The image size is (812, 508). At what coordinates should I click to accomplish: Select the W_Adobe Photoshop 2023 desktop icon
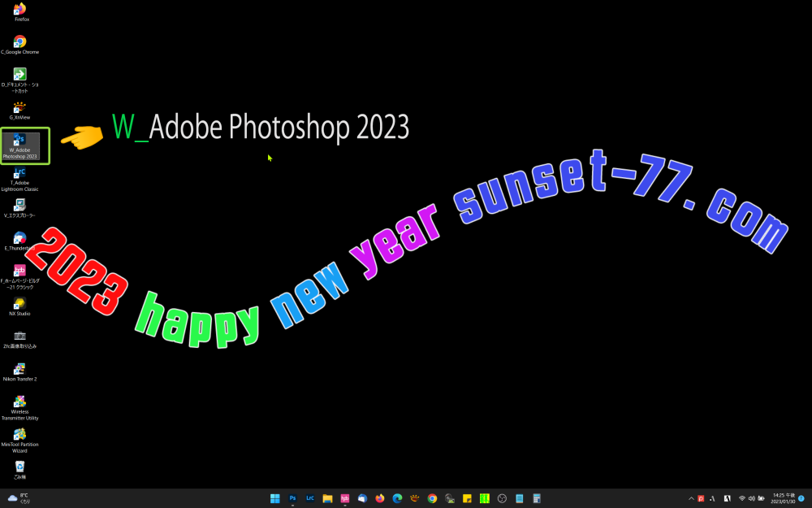tap(20, 146)
